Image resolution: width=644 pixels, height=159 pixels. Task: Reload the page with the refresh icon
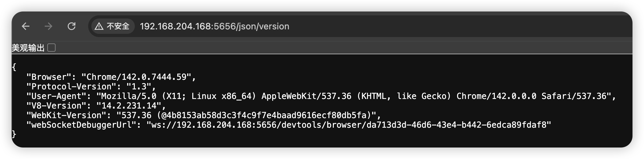[x=72, y=26]
